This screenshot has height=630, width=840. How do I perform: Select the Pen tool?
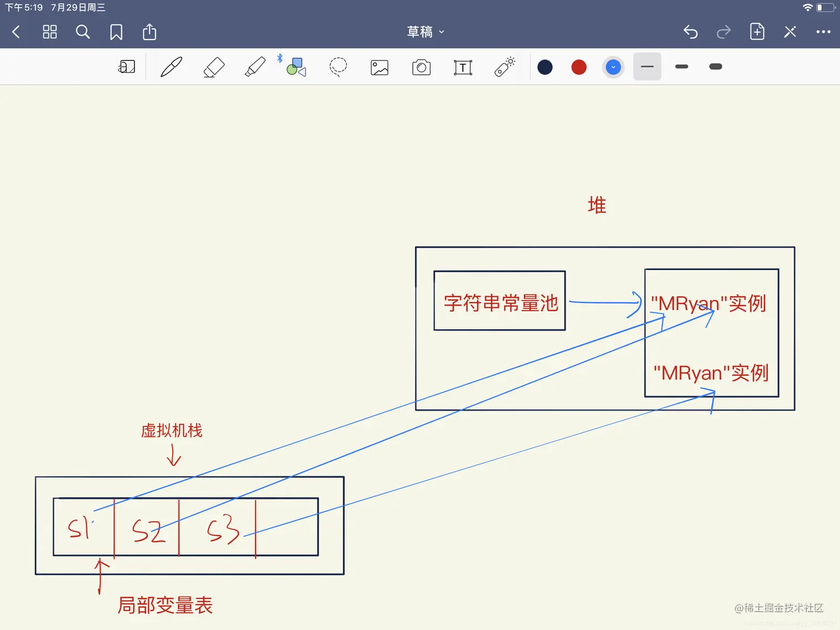(x=171, y=67)
